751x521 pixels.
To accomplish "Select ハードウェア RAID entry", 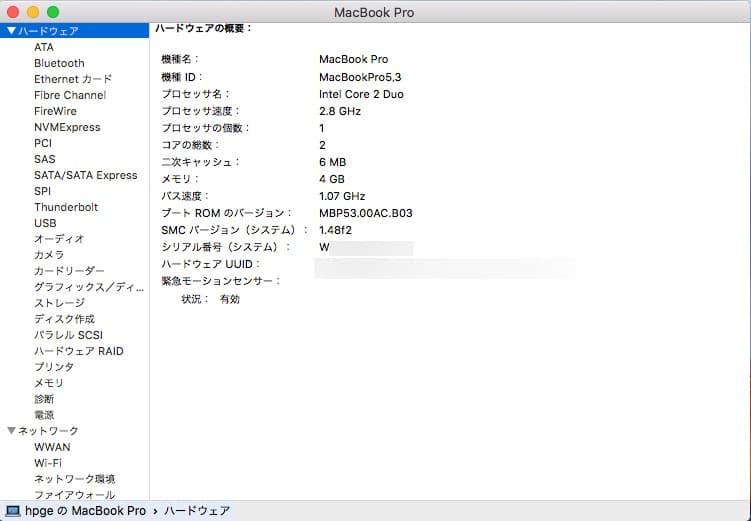I will tap(79, 351).
